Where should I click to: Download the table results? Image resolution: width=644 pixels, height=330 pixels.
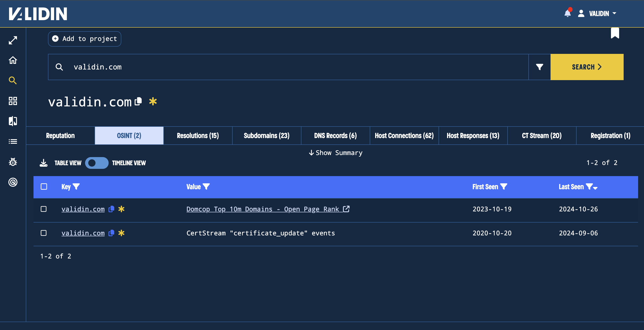point(43,163)
